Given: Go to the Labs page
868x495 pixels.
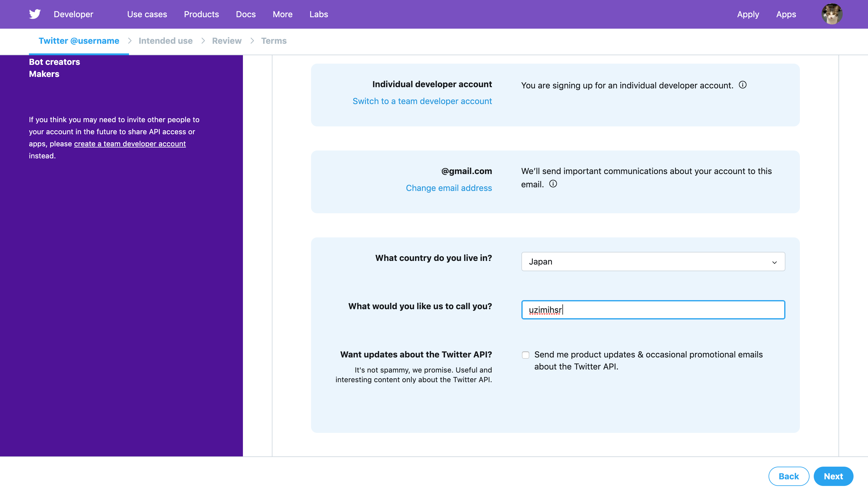Looking at the screenshot, I should (319, 14).
